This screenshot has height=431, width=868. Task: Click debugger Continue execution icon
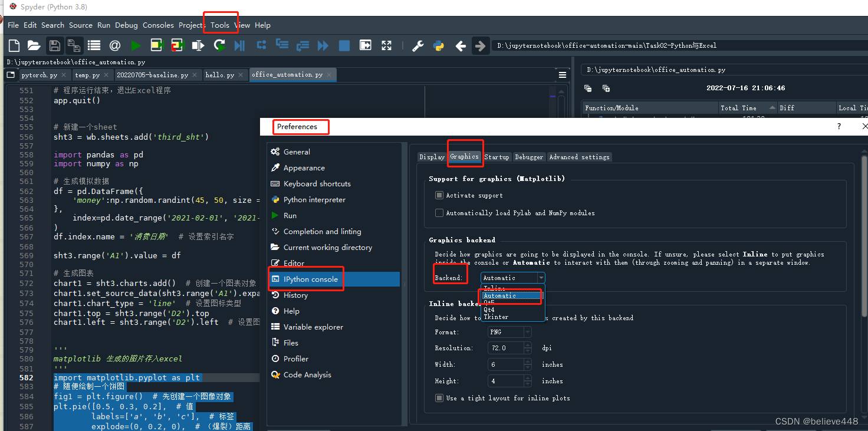[x=323, y=45]
